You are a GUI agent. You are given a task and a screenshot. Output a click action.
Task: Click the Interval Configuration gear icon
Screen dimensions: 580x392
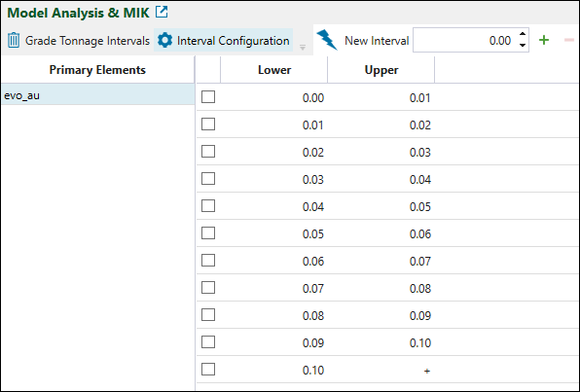pyautogui.click(x=164, y=40)
